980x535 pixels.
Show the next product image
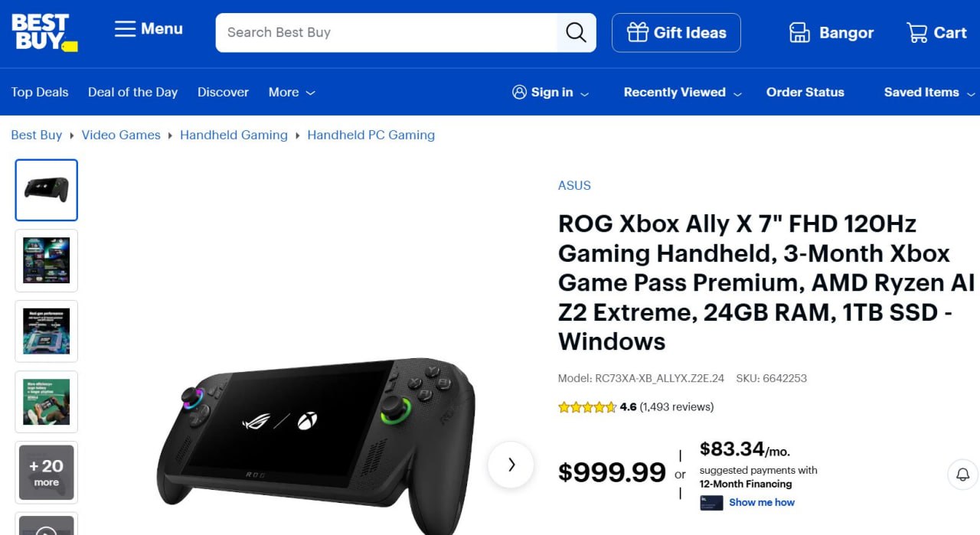click(510, 465)
